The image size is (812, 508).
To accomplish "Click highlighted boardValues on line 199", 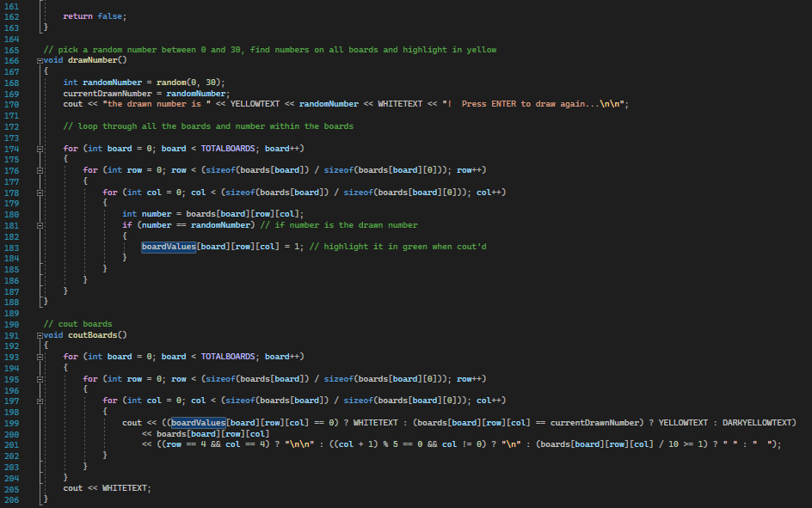I will [198, 423].
